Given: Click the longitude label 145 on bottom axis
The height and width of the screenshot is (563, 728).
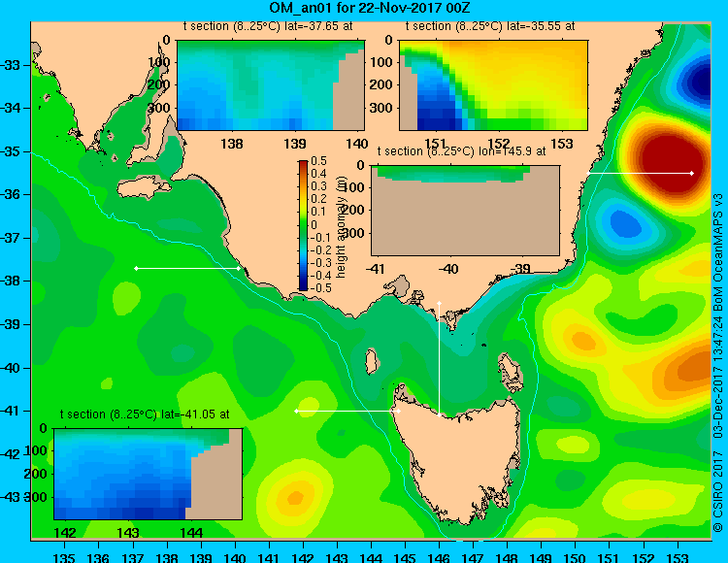Looking at the screenshot, I should pyautogui.click(x=405, y=557).
